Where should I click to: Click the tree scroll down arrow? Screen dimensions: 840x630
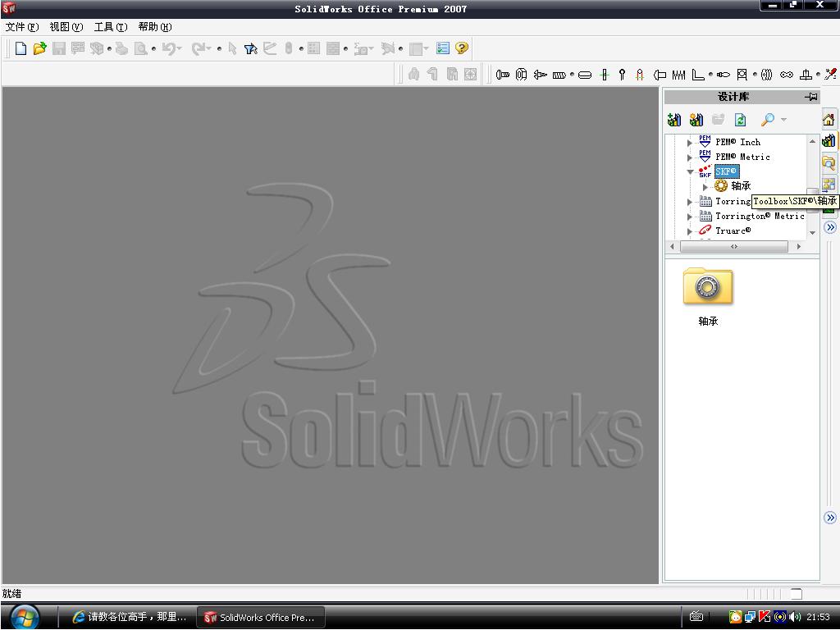[x=812, y=232]
